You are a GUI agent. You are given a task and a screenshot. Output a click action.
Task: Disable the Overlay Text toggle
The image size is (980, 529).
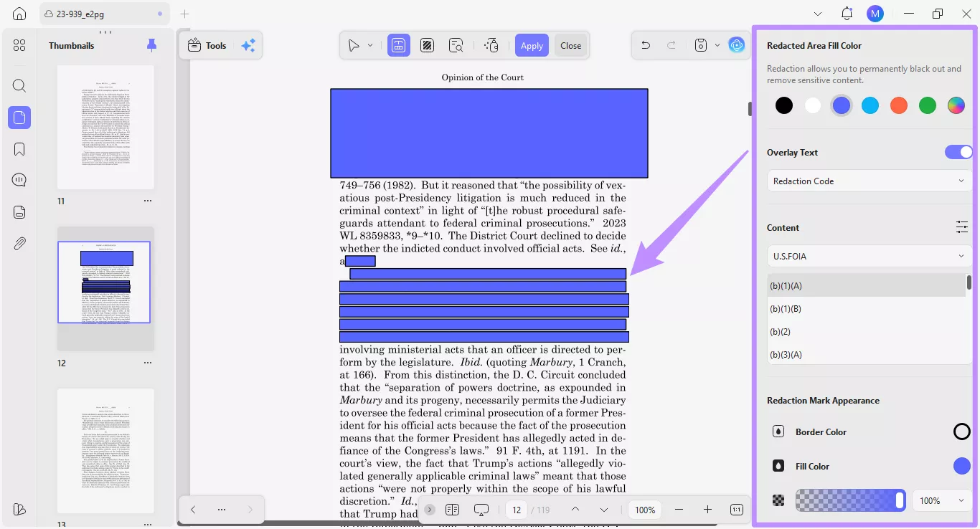click(x=958, y=151)
